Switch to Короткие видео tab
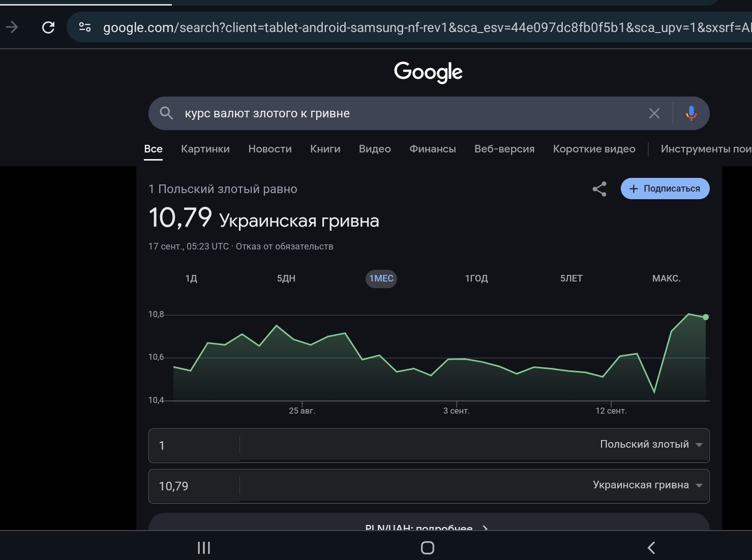Screen dimensions: 752x560 click(x=594, y=149)
